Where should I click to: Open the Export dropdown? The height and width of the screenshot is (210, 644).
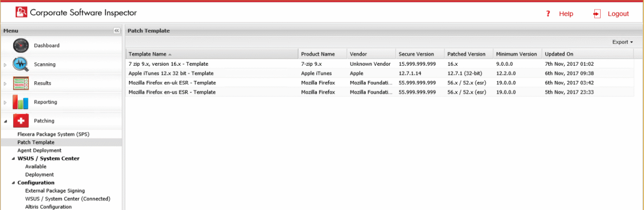(x=622, y=42)
